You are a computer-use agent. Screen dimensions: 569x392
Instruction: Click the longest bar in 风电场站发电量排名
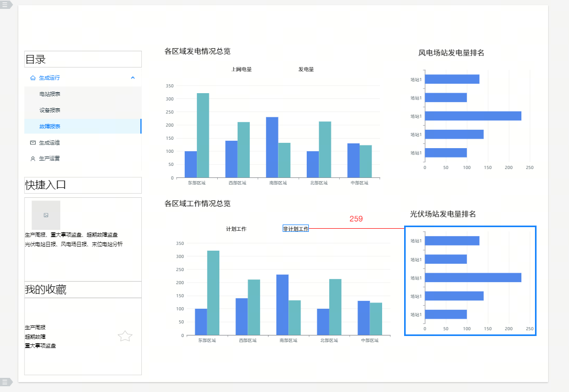[473, 116]
